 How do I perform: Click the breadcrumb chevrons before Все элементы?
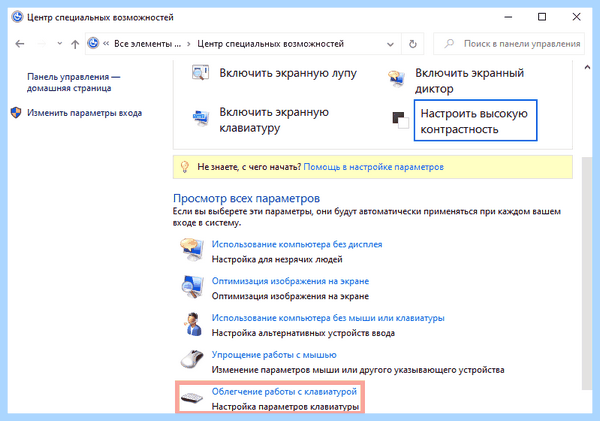106,44
